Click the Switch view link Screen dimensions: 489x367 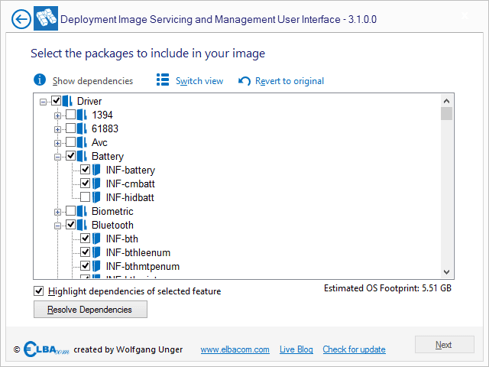pyautogui.click(x=199, y=81)
